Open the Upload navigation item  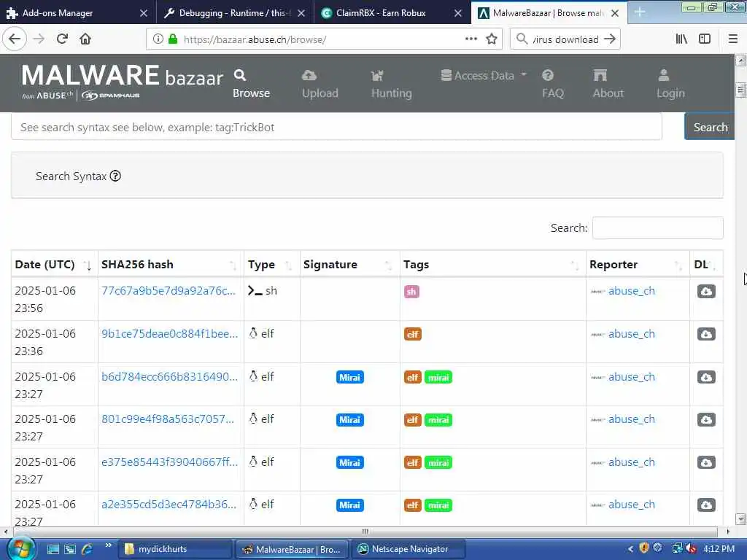coord(320,85)
